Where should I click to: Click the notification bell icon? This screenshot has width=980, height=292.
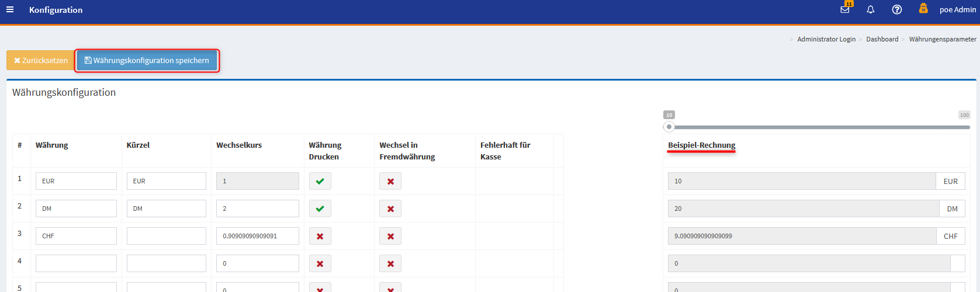click(x=870, y=10)
